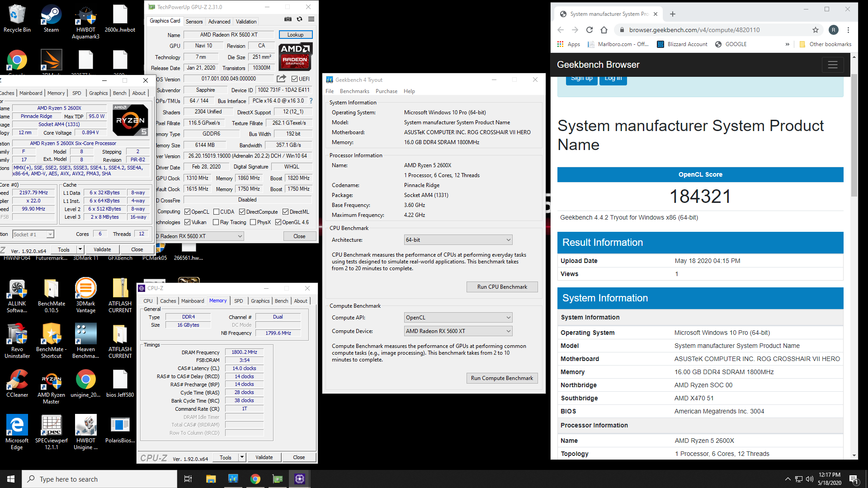The height and width of the screenshot is (488, 868).
Task: Launch AMD Ryzen Master from desktop
Action: (51, 387)
